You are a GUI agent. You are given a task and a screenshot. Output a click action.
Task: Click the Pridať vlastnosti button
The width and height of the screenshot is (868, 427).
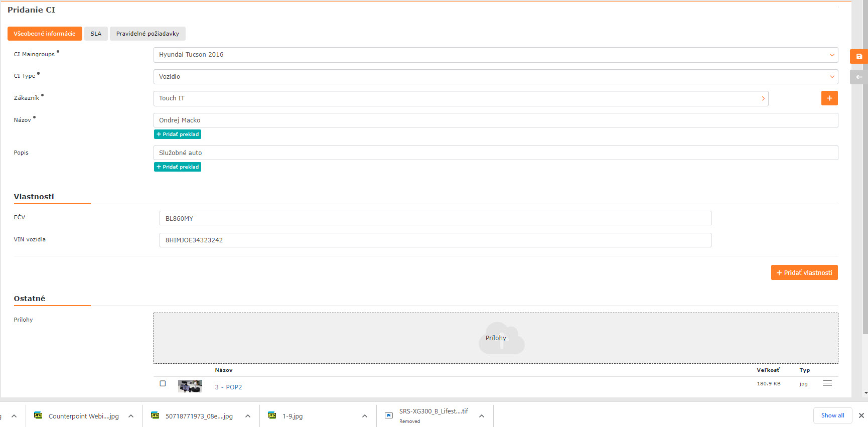tap(804, 272)
